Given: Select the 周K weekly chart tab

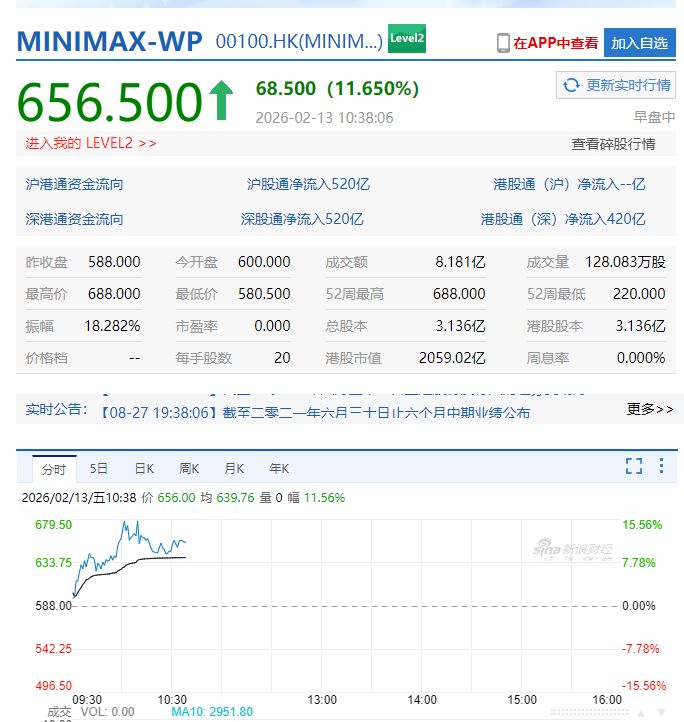Looking at the screenshot, I should pos(189,468).
